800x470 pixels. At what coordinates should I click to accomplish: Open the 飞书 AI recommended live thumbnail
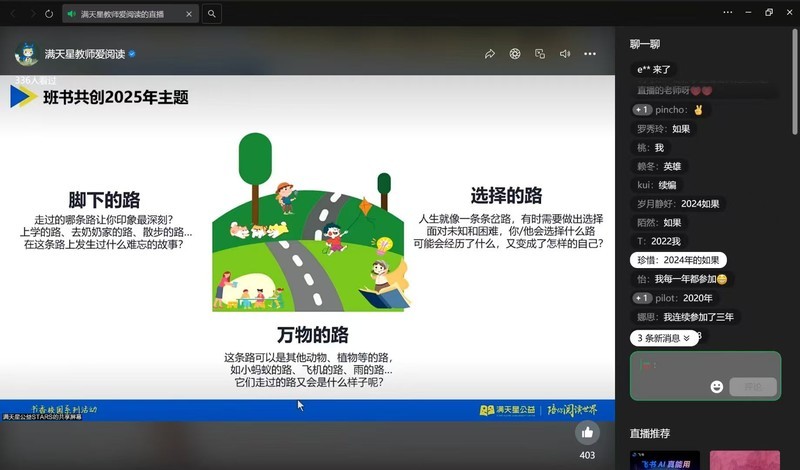tap(664, 460)
